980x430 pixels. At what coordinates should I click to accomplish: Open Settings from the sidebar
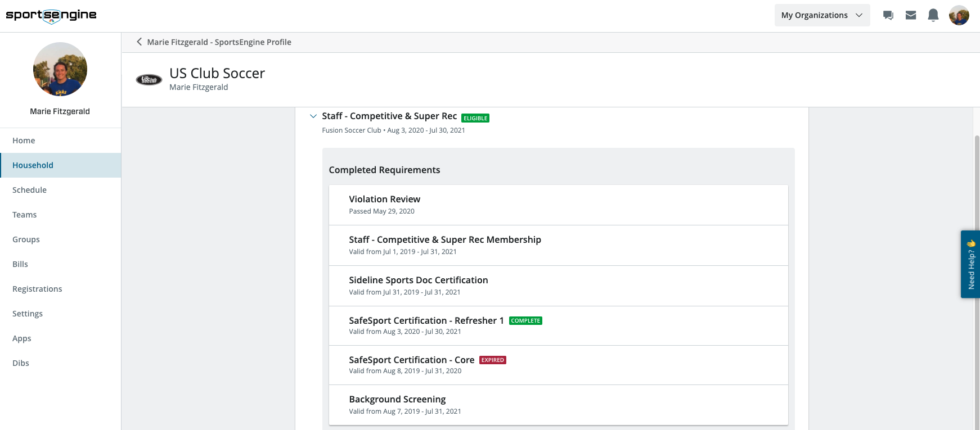pyautogui.click(x=28, y=314)
